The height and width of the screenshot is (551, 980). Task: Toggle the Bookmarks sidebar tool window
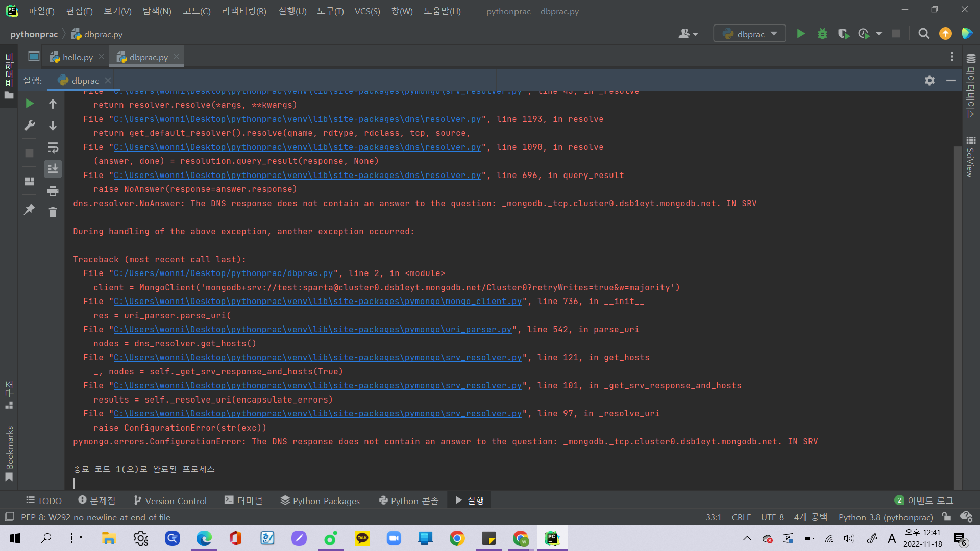point(9,453)
